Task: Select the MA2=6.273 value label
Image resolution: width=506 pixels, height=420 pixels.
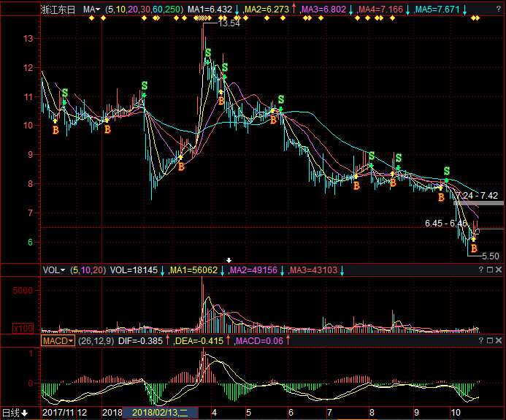Action: 267,9
